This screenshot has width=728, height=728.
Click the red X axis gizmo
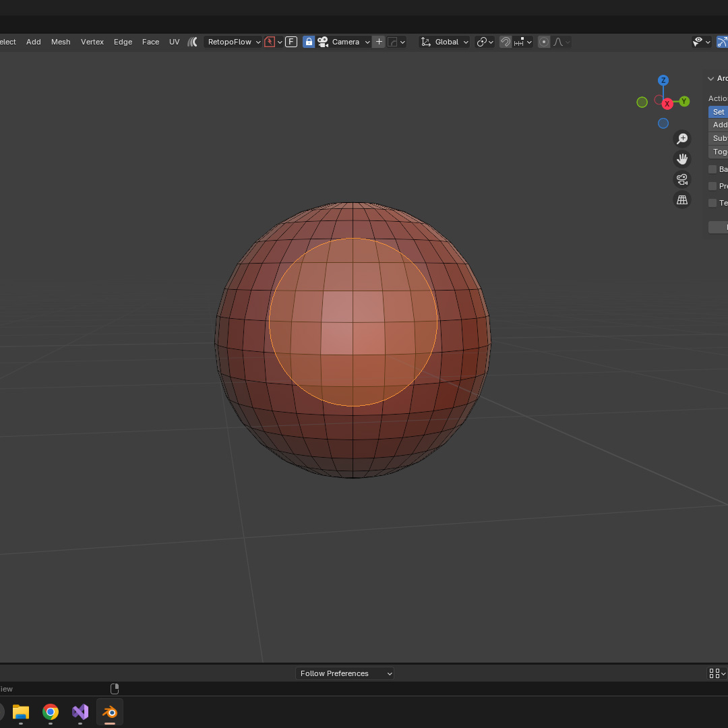click(x=667, y=104)
